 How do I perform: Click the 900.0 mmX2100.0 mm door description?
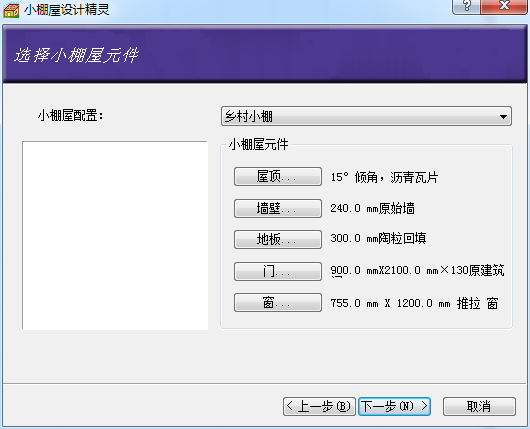pos(417,270)
